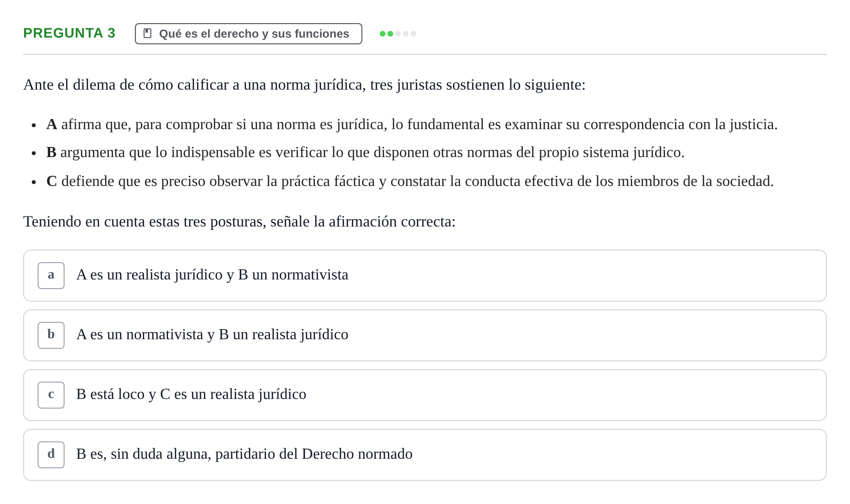
Task: Click the bullet statement starting with 'A afirma que'
Action: coord(412,124)
